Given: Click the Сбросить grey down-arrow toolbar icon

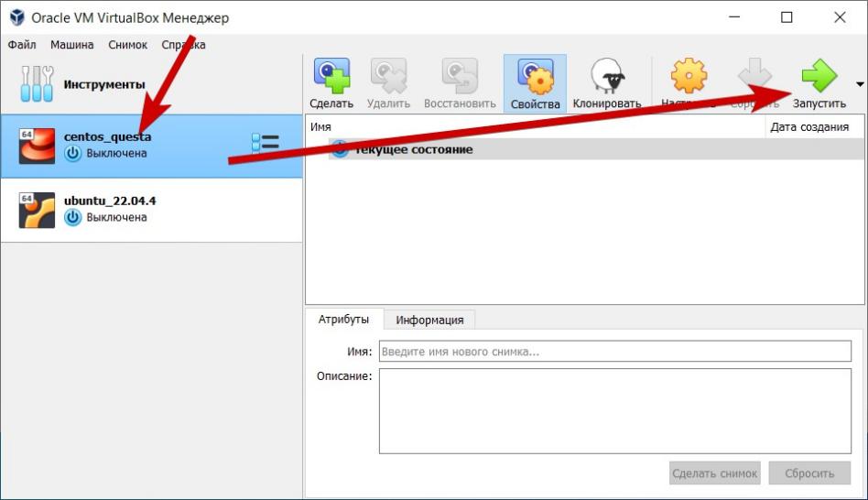Looking at the screenshot, I should (x=754, y=76).
